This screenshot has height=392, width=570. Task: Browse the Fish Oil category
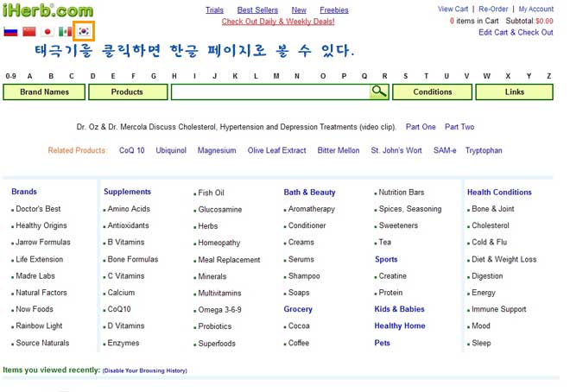[x=211, y=193]
